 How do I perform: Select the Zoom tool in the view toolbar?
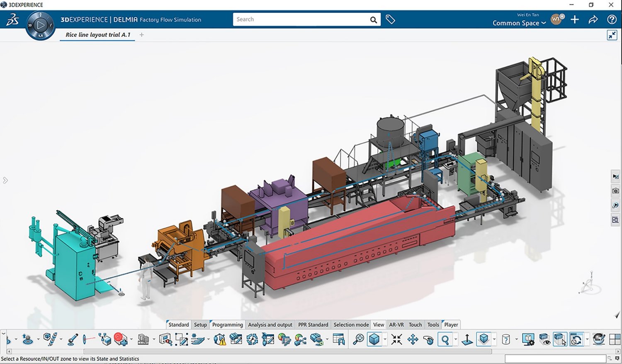444,340
